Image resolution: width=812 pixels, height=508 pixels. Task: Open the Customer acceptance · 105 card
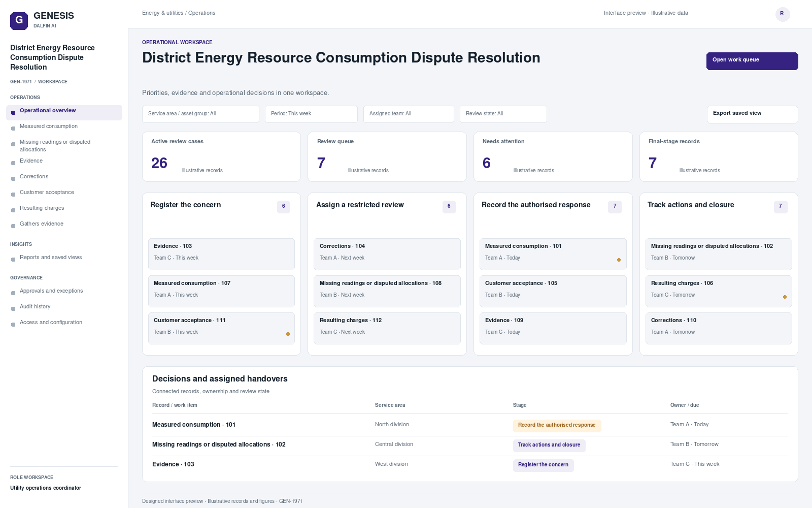click(553, 291)
